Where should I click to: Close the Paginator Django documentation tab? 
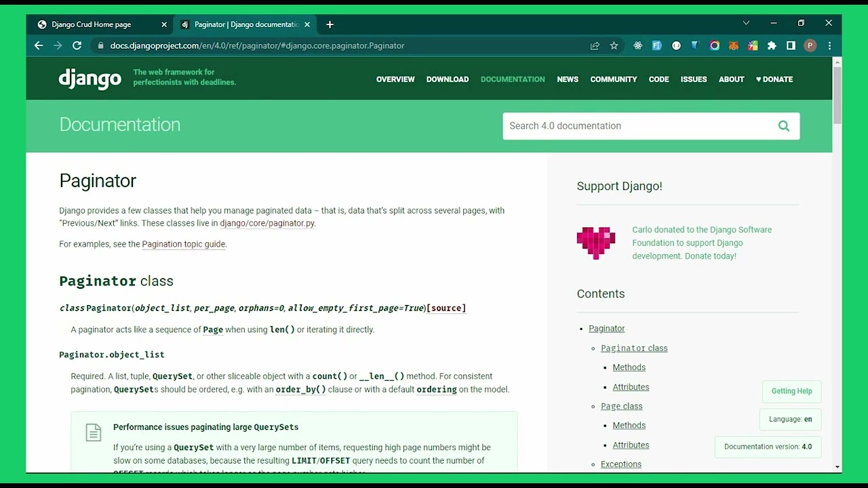click(307, 24)
